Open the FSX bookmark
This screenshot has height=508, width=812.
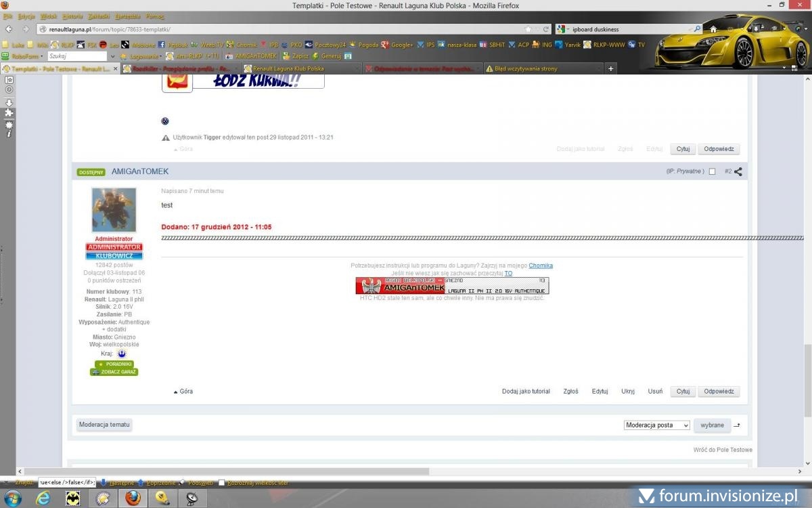pyautogui.click(x=87, y=45)
